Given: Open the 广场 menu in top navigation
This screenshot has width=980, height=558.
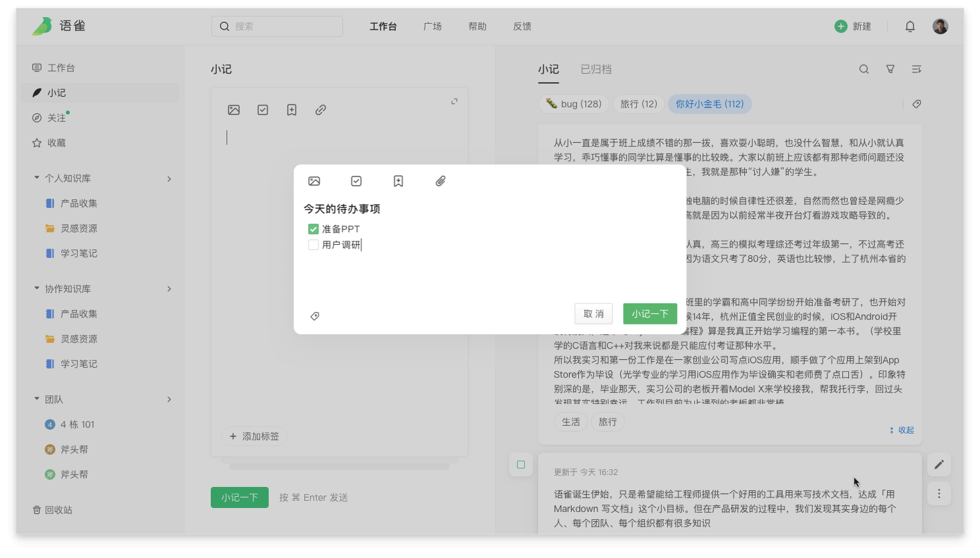Looking at the screenshot, I should click(x=433, y=26).
